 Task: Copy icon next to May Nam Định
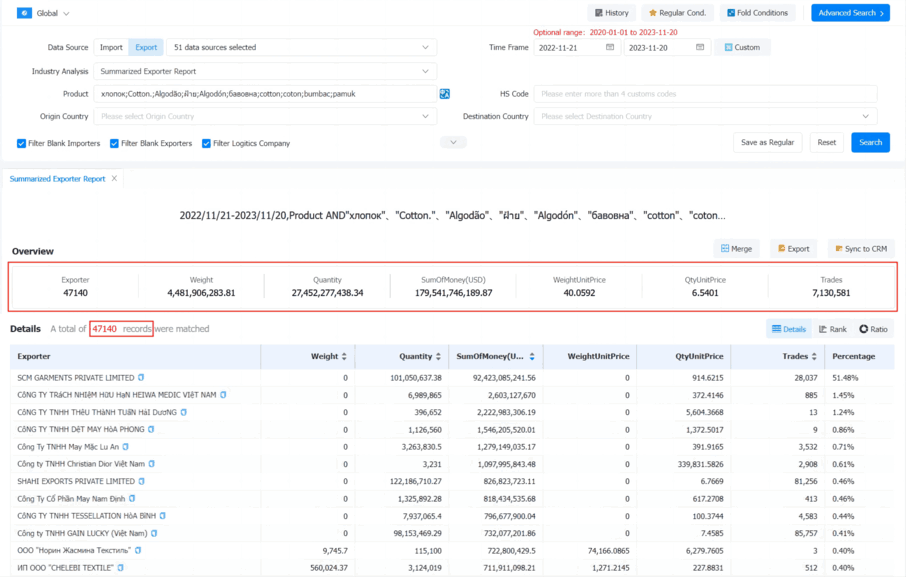[x=132, y=498]
